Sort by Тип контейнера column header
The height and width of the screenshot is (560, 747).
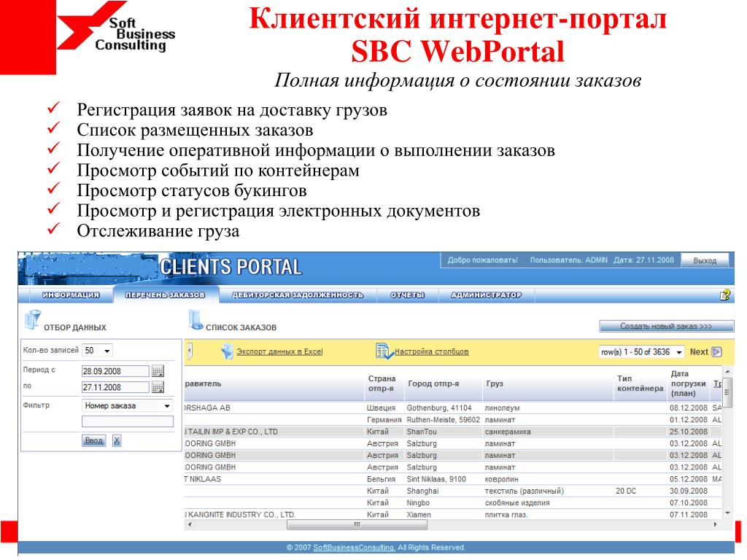point(640,384)
